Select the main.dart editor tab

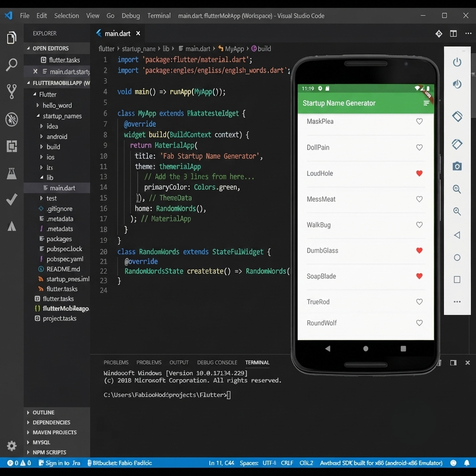[117, 33]
